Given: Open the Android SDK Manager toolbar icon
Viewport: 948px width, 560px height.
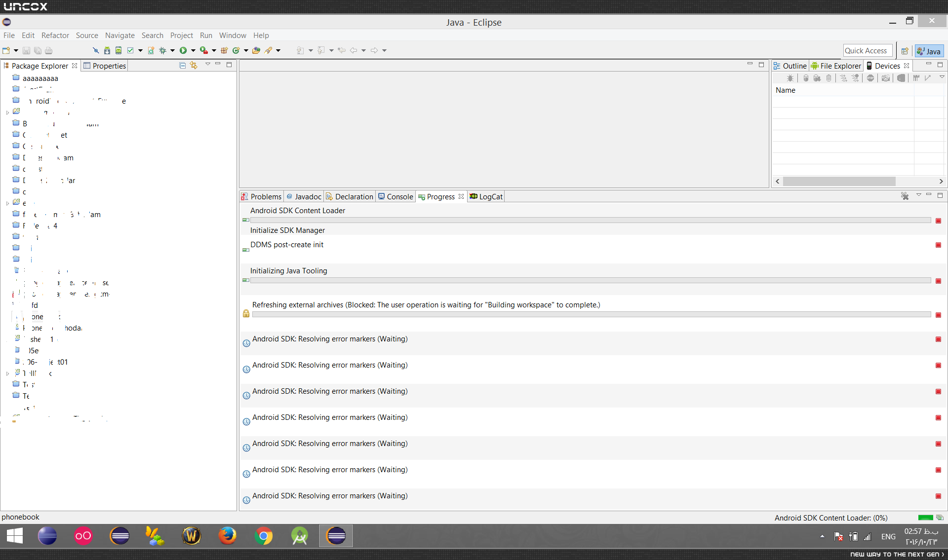Looking at the screenshot, I should tap(107, 50).
